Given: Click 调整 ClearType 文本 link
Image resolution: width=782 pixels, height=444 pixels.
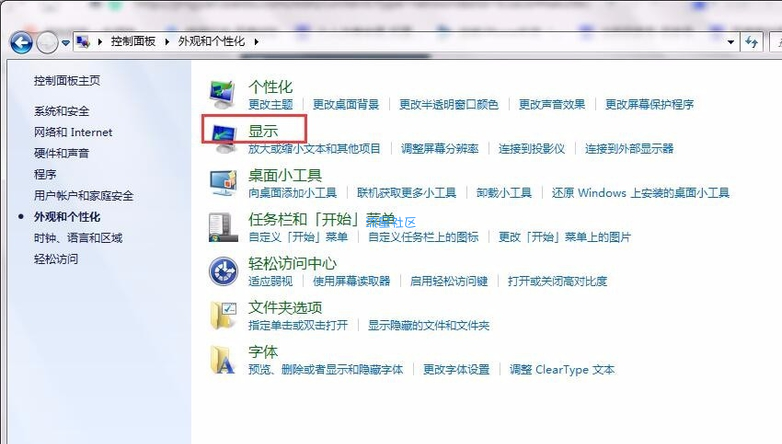Looking at the screenshot, I should point(562,369).
